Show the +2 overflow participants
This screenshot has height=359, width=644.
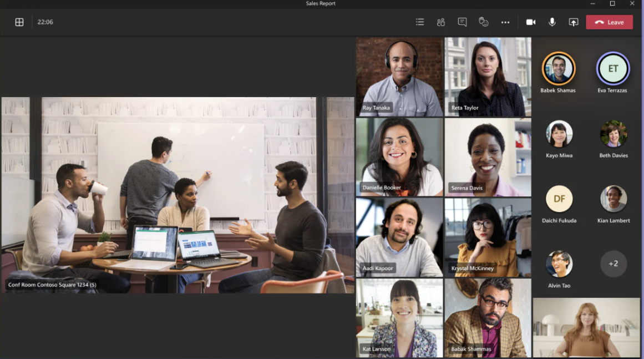[613, 264]
